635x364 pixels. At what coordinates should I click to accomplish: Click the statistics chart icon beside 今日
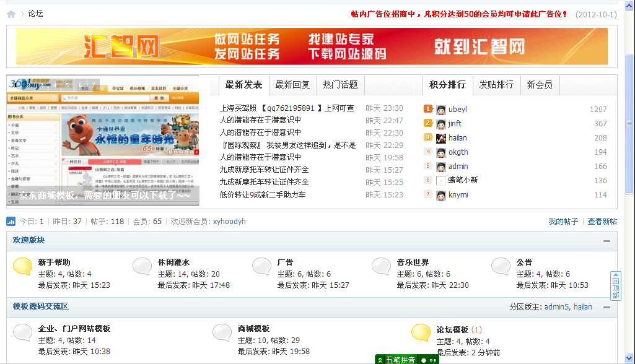coord(11,222)
